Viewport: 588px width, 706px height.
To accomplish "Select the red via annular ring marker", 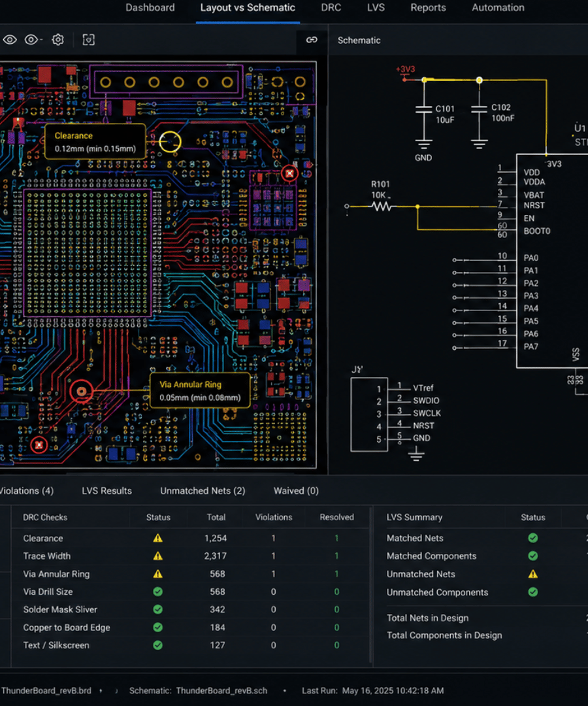I will [x=82, y=392].
